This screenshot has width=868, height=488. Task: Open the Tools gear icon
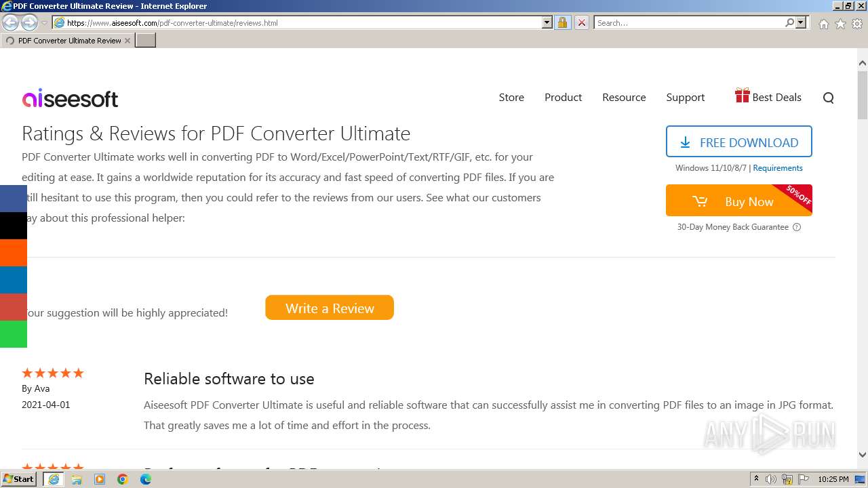857,24
